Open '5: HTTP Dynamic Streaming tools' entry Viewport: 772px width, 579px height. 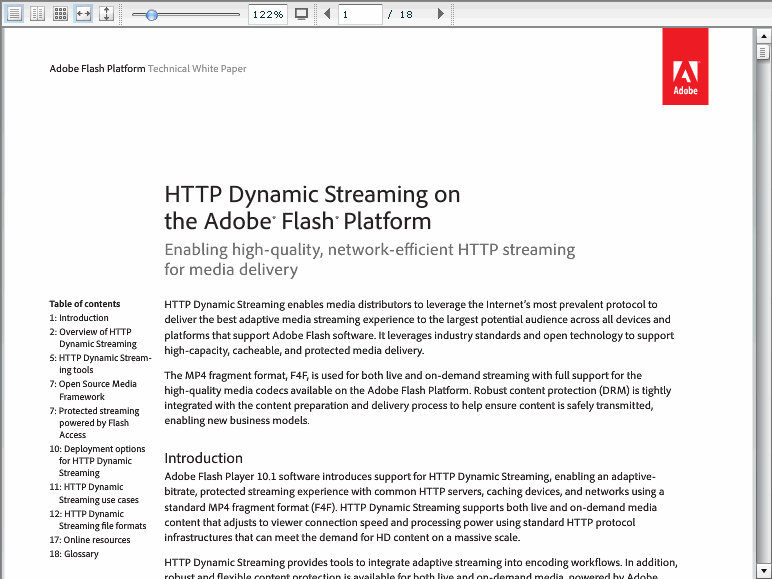click(x=100, y=364)
